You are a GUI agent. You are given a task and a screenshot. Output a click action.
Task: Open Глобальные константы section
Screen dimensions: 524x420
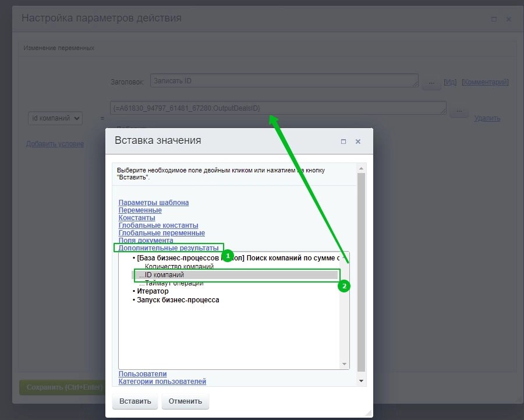(158, 225)
